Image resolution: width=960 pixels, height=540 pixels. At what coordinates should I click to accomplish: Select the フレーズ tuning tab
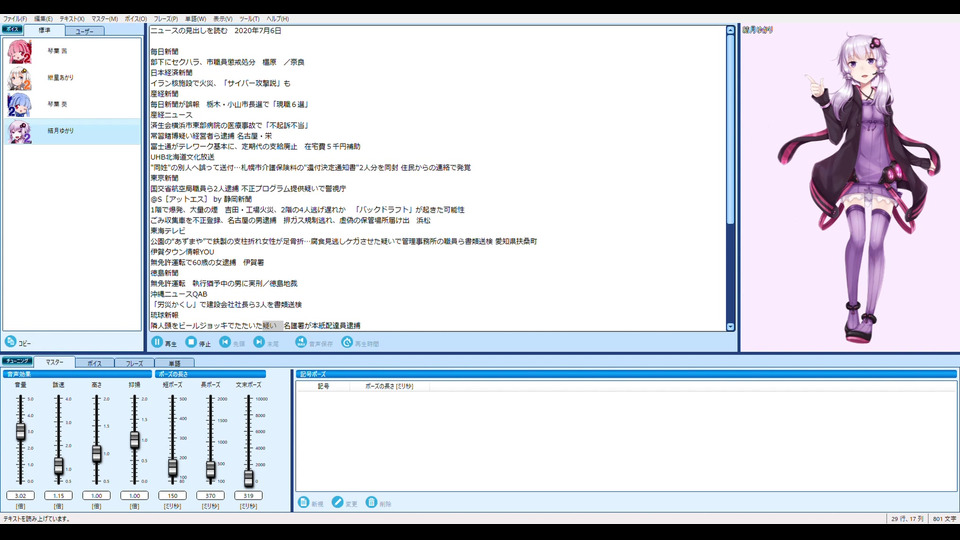point(135,363)
